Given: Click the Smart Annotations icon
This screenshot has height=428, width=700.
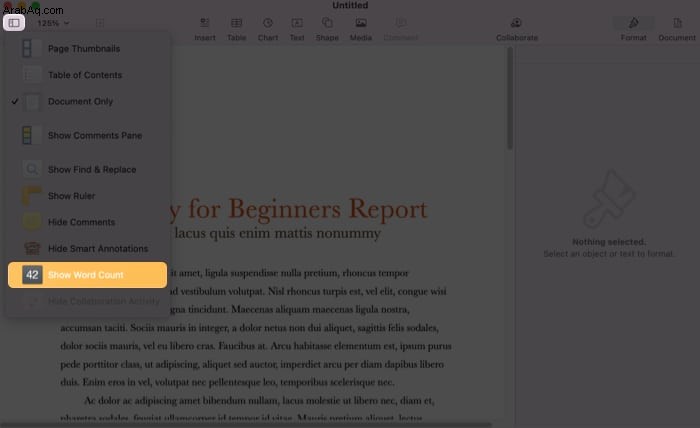Looking at the screenshot, I should click(32, 249).
